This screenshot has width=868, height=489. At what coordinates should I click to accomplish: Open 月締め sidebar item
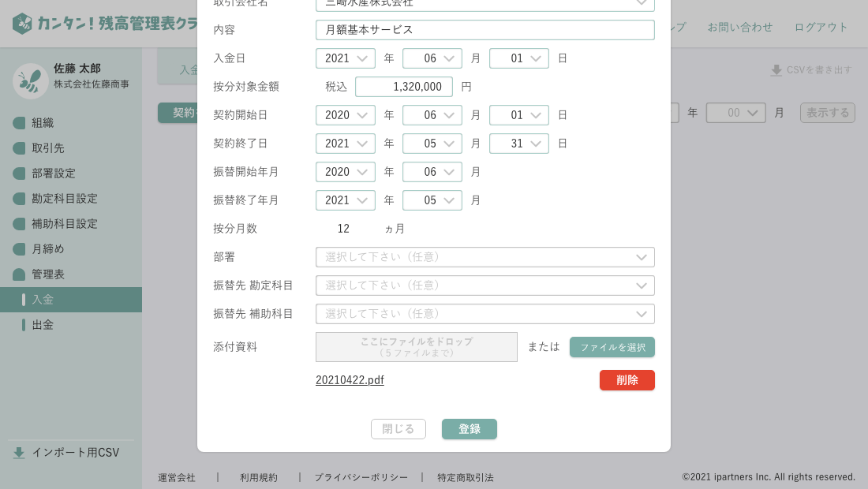47,249
